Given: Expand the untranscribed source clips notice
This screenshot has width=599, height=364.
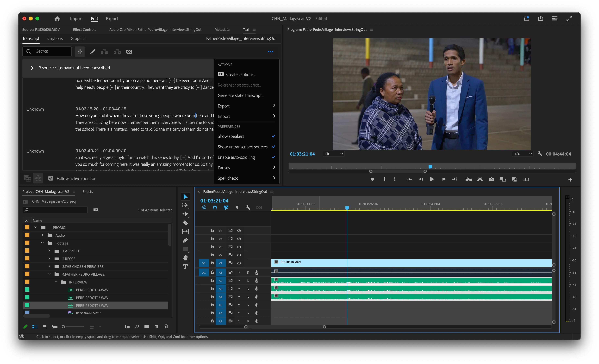Looking at the screenshot, I should click(x=32, y=68).
